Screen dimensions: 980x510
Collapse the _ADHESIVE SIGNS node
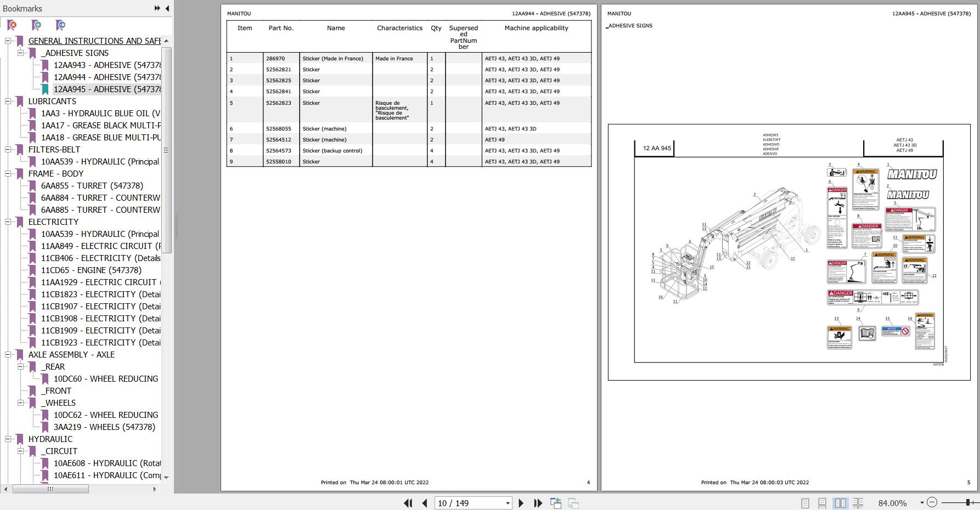click(x=20, y=53)
